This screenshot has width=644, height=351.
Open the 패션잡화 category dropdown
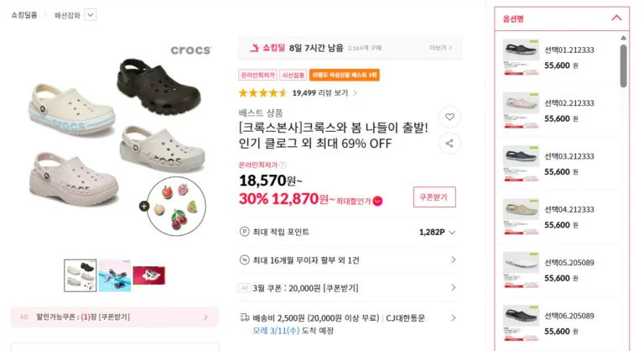click(91, 14)
